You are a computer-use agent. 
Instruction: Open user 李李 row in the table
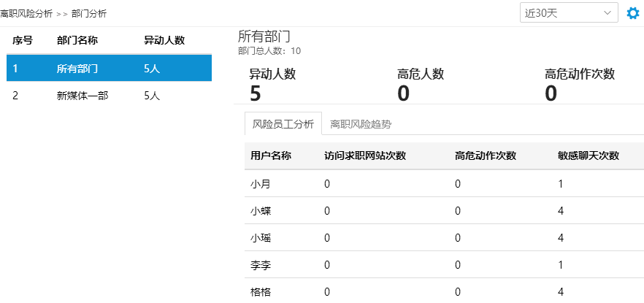[261, 265]
